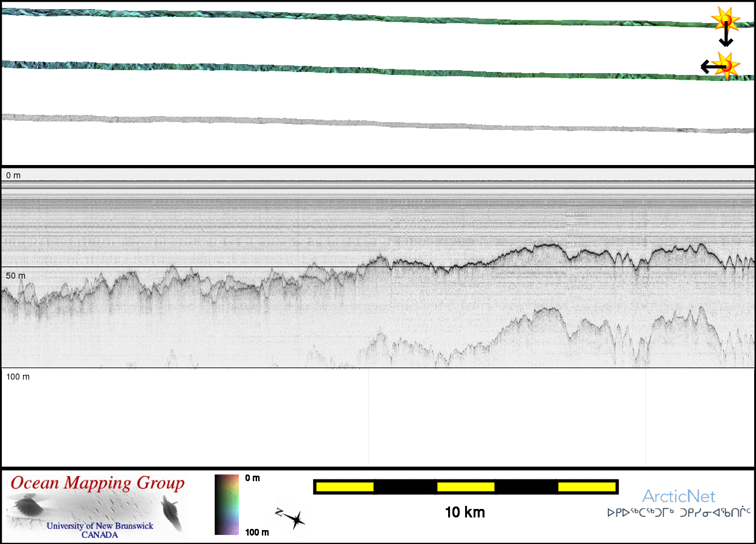Click the 10 km scale label

coord(464,513)
